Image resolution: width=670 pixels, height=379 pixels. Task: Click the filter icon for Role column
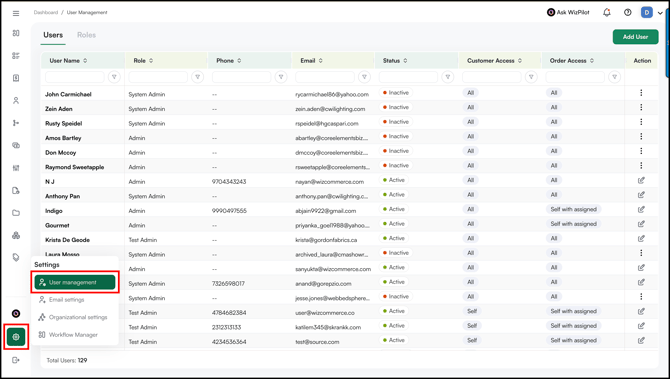point(197,77)
